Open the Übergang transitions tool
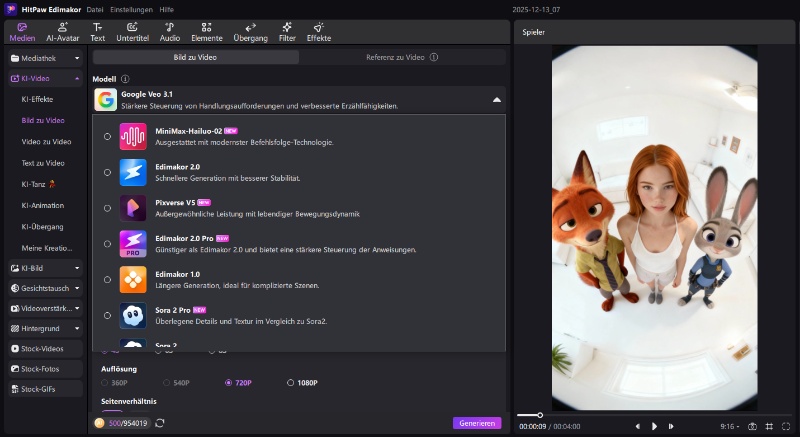 pyautogui.click(x=251, y=32)
